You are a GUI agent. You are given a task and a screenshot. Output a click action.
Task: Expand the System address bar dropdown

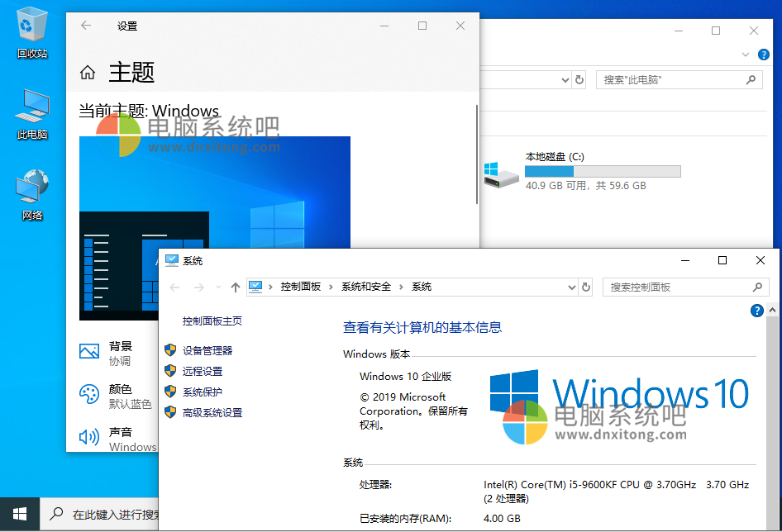(x=571, y=287)
